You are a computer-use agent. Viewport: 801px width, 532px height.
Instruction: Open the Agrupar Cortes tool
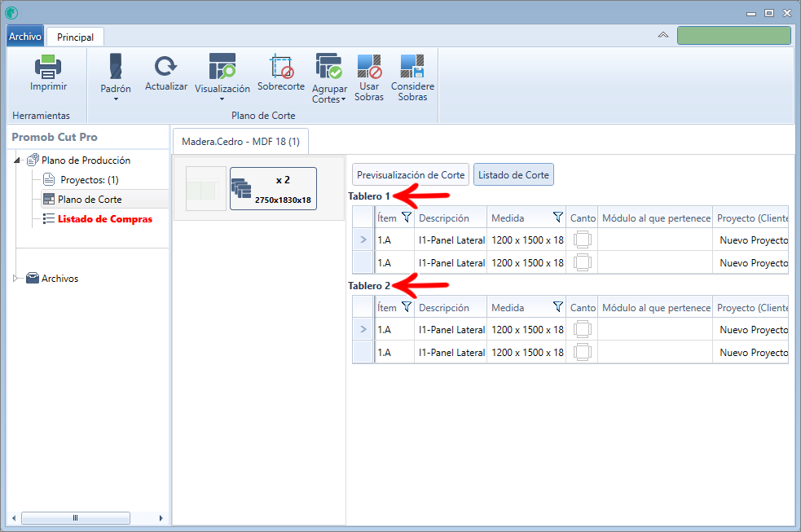[x=329, y=78]
